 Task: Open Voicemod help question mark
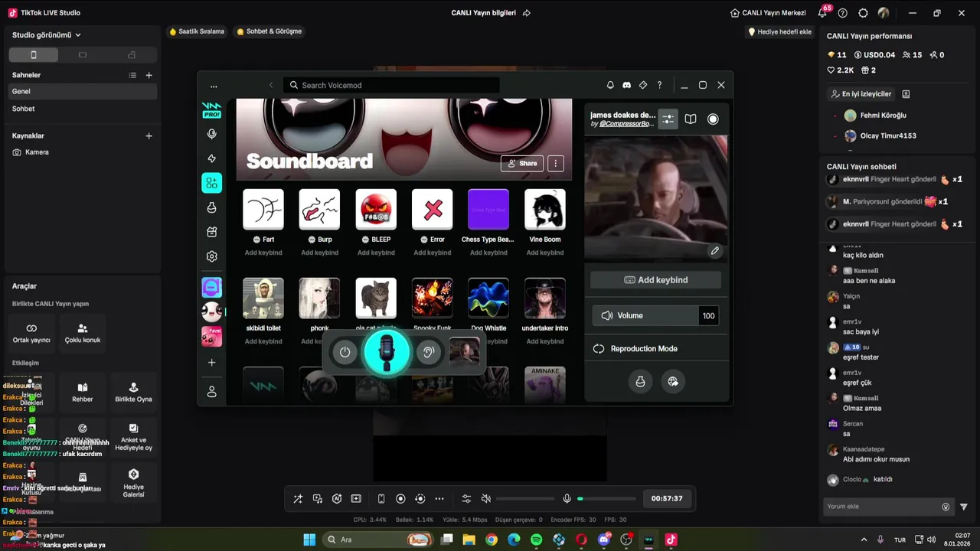point(659,85)
